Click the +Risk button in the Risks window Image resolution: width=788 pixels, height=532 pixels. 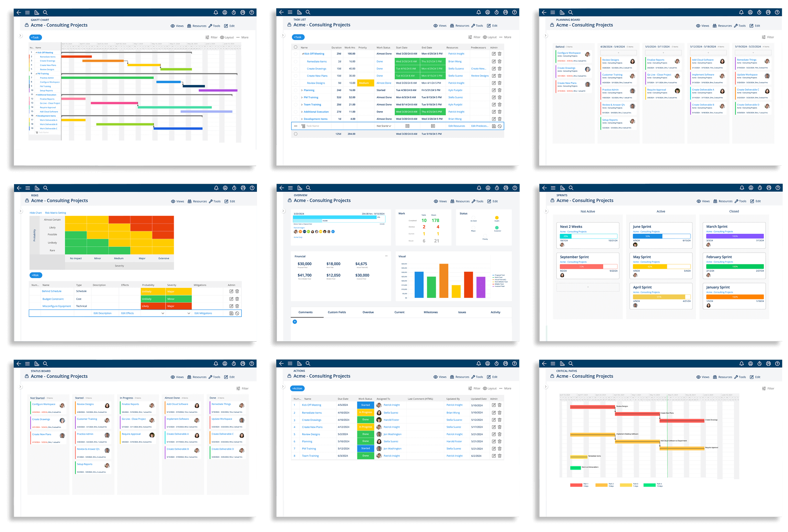[36, 275]
